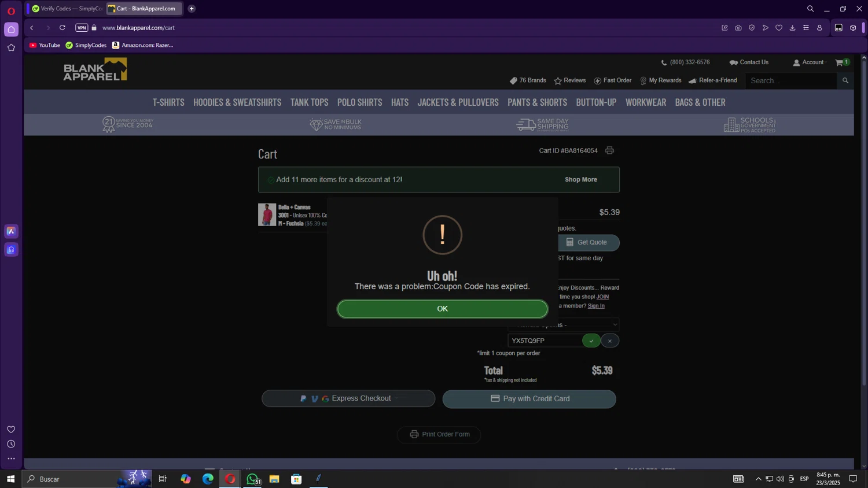
Task: Click the Blank Apparel logo
Action: click(95, 69)
